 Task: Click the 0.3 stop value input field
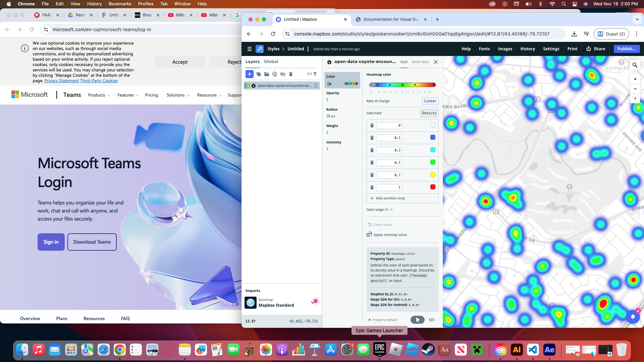click(x=389, y=150)
